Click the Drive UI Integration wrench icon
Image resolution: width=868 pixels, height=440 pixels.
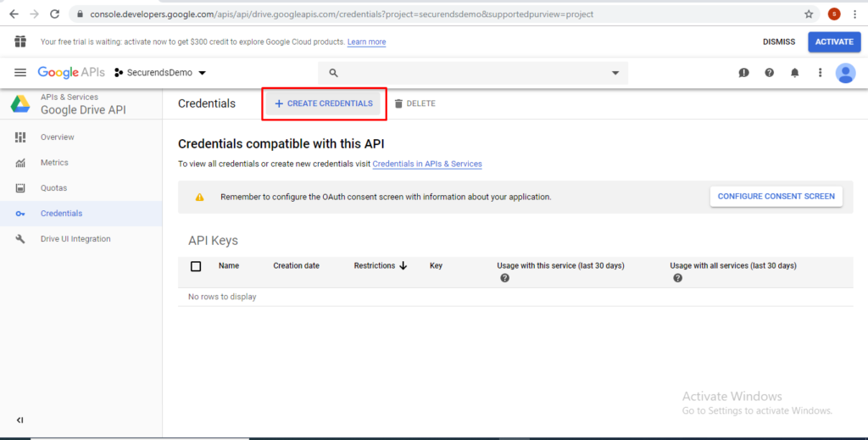(x=20, y=239)
